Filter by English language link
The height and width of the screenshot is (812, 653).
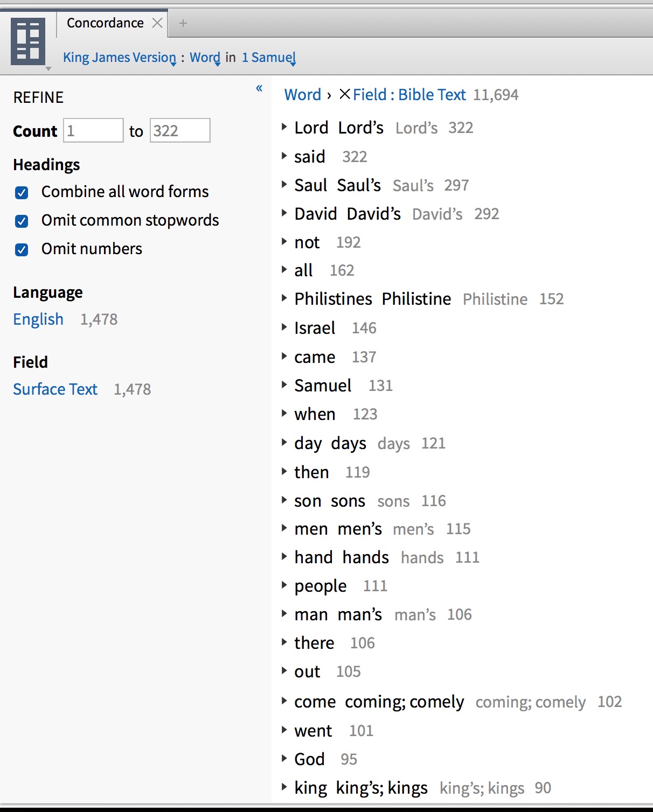[38, 319]
